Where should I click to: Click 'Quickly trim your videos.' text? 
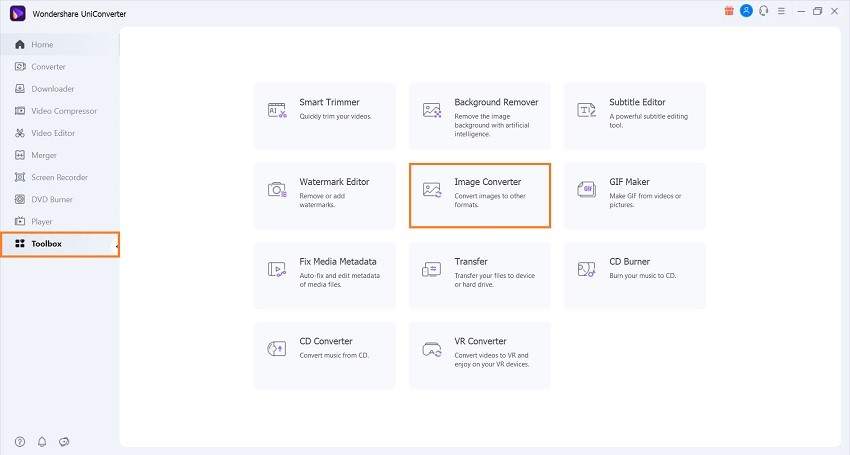click(x=336, y=116)
